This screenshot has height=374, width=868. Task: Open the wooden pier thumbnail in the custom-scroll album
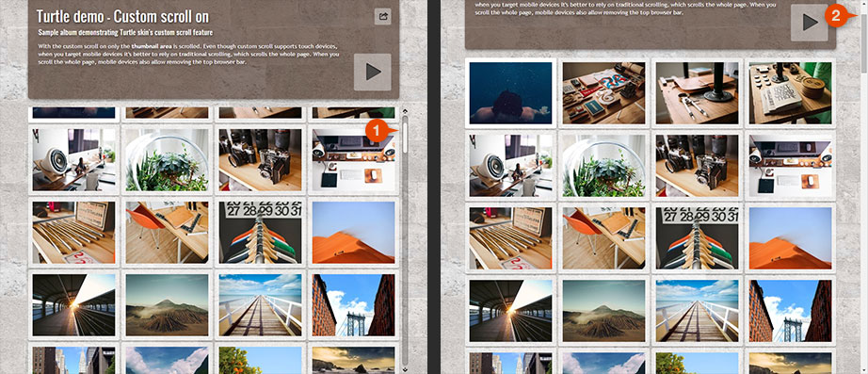260,304
